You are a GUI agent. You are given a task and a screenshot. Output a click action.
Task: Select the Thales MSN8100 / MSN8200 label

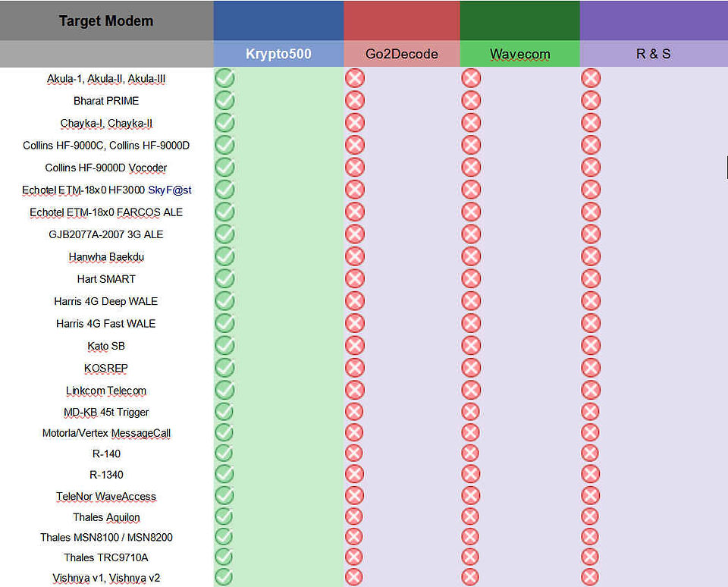tap(106, 537)
